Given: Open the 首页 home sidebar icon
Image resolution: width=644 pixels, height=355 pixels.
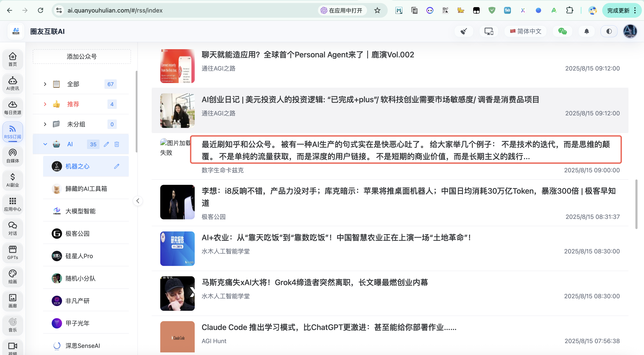Looking at the screenshot, I should (12, 59).
